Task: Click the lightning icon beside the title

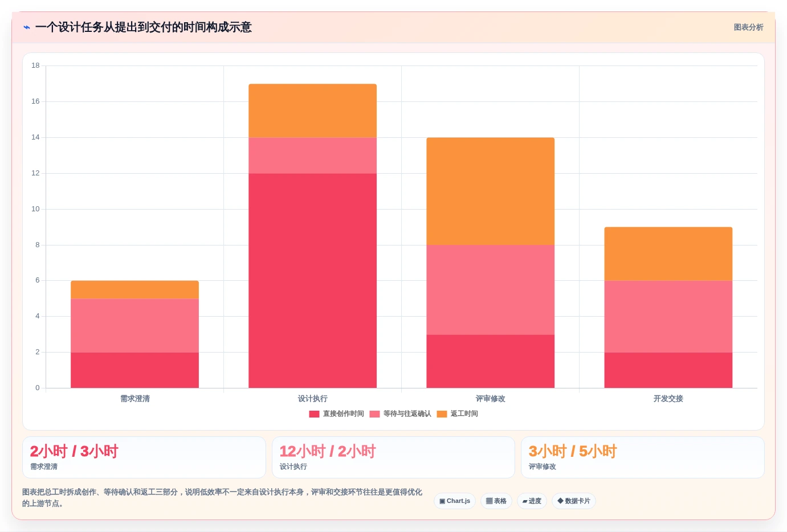Action: pos(27,27)
